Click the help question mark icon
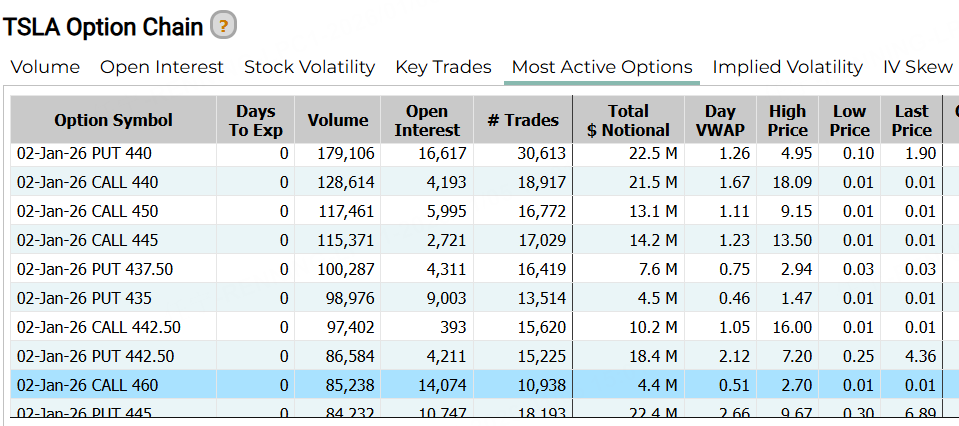The image size is (959, 426). [x=223, y=27]
